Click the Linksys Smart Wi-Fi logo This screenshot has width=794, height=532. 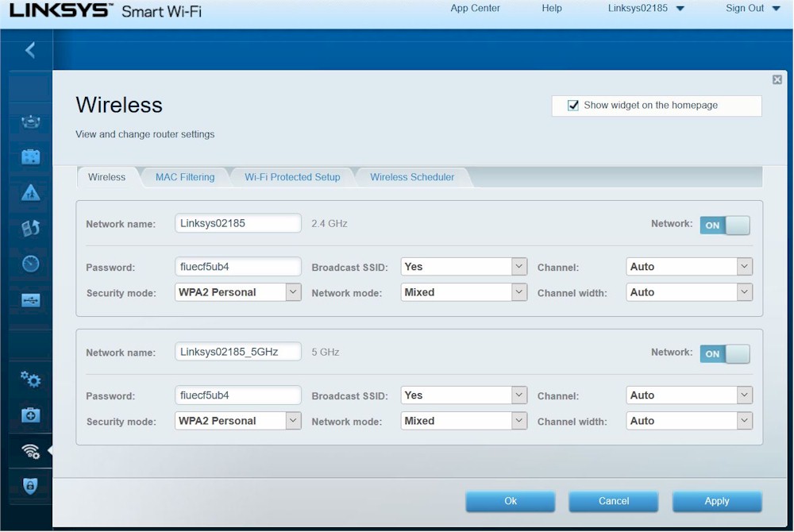point(106,10)
